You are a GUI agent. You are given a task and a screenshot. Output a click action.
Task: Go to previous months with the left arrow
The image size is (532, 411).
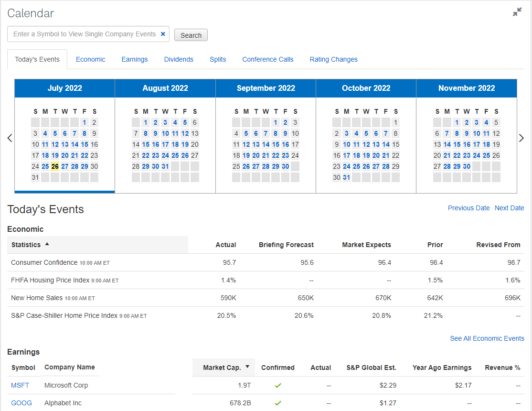[10, 138]
